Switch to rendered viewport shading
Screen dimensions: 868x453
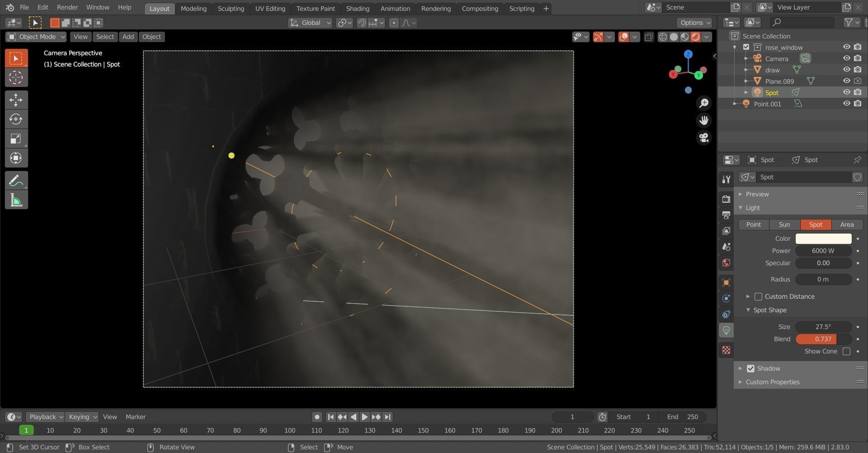(696, 37)
